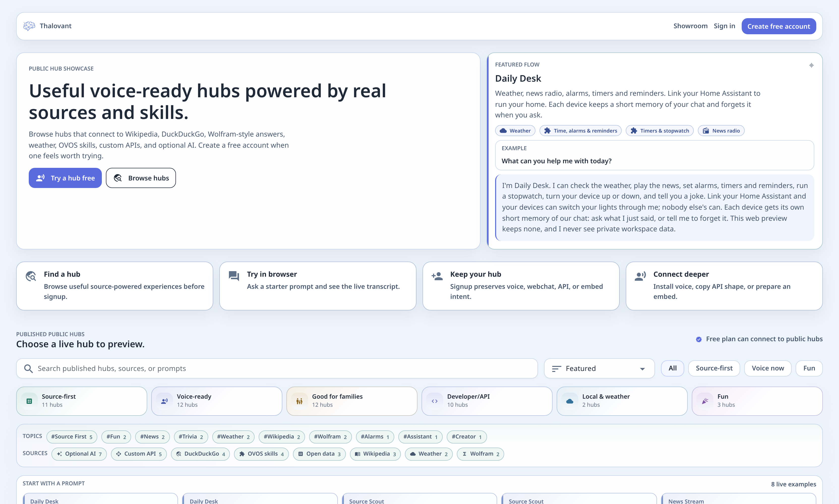Screen dimensions: 839x504
Task: Click cloud icon in Weather flow tag
Action: coord(503,131)
